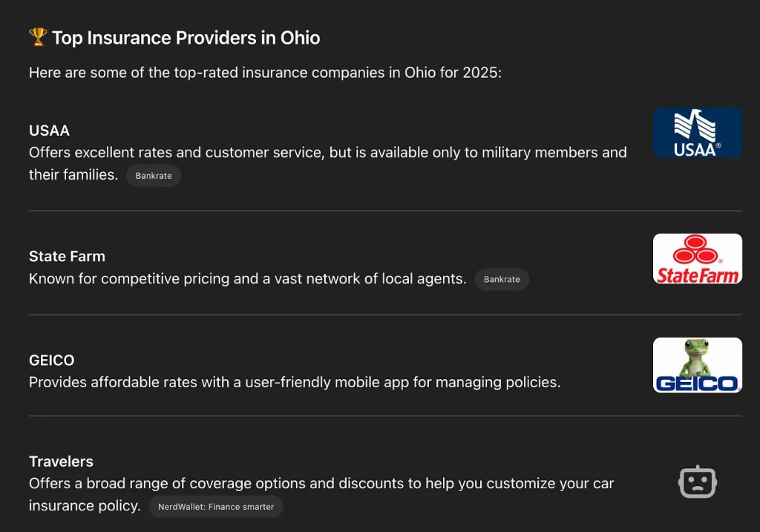Click the Travelers coverage options description
This screenshot has height=532, width=760.
coord(321,494)
